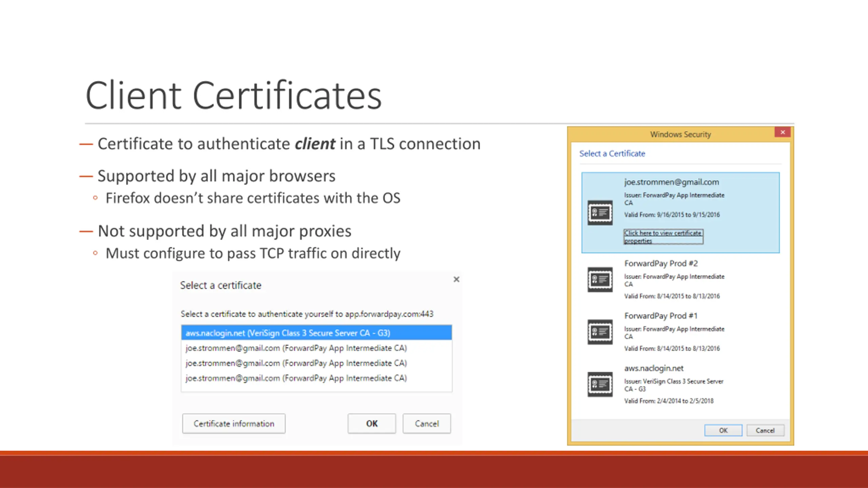
Task: Open 'Click here to view certificate properties' link
Action: pyautogui.click(x=663, y=237)
